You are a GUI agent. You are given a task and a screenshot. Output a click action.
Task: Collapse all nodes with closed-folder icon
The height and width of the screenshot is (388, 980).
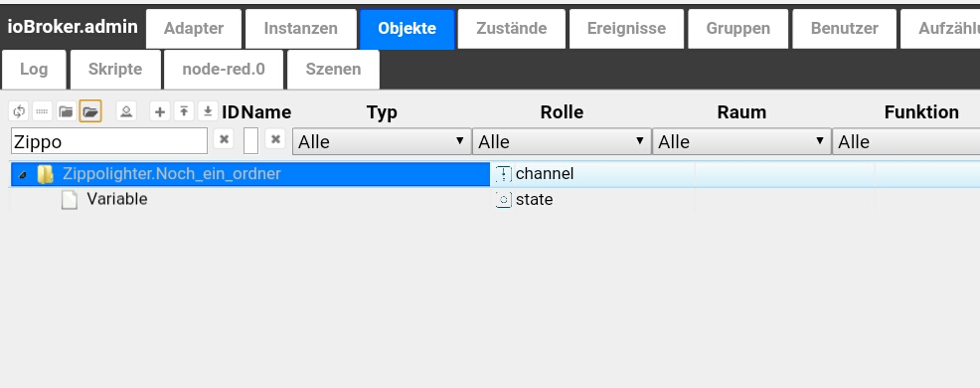pos(66,112)
